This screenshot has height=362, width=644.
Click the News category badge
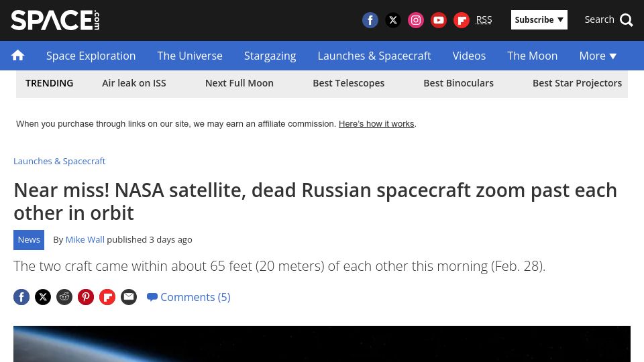(29, 240)
